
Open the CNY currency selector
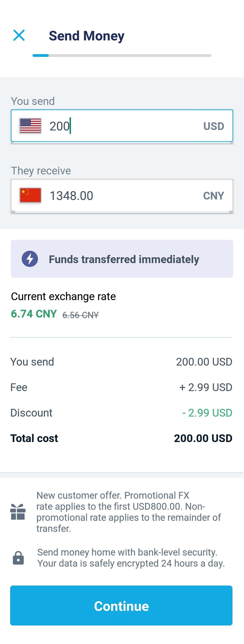(213, 195)
